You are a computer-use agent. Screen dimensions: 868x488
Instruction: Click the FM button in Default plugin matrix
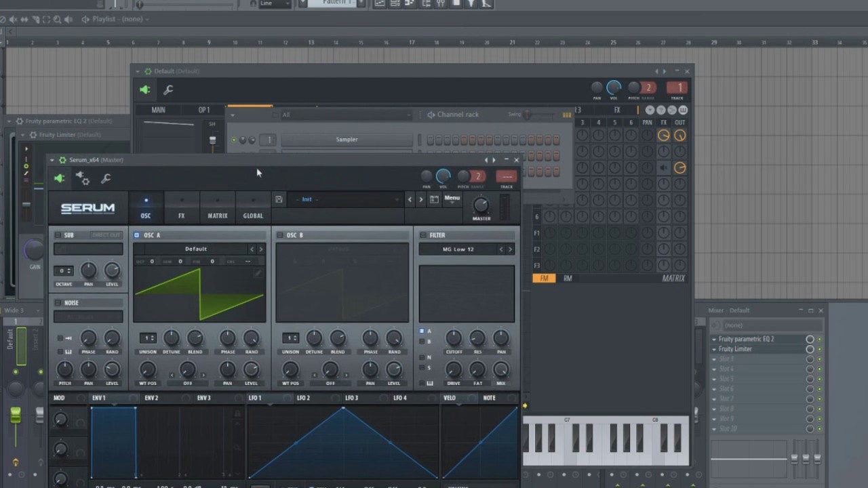tap(544, 278)
